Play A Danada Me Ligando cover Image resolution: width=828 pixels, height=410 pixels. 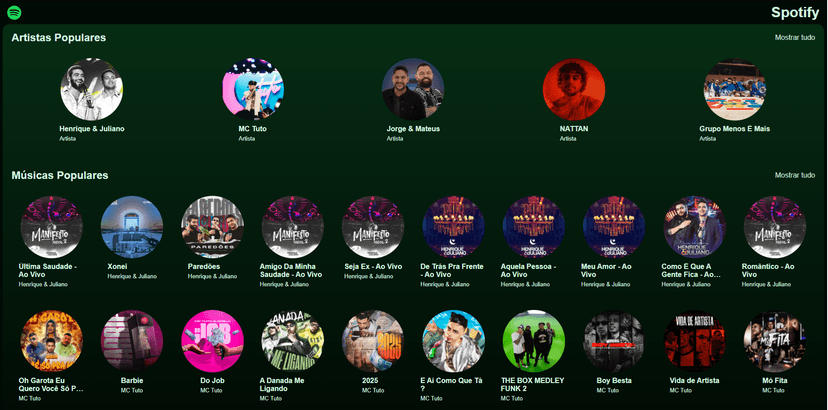(293, 341)
